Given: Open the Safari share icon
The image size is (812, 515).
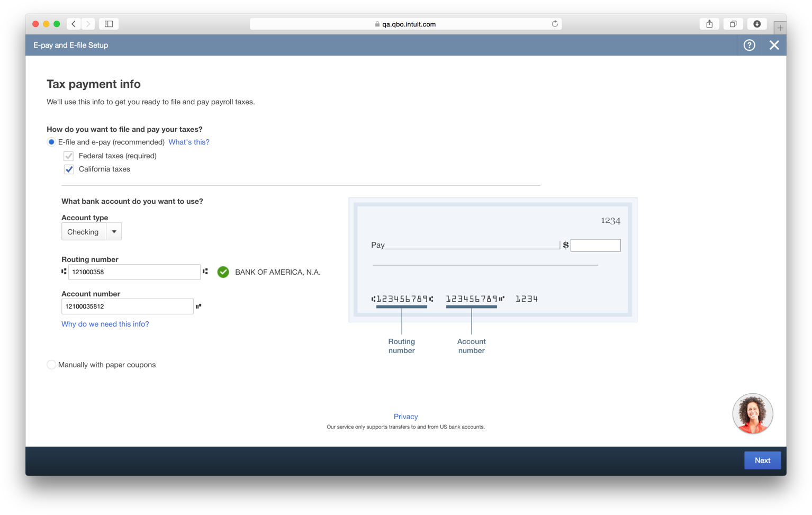Looking at the screenshot, I should (709, 24).
